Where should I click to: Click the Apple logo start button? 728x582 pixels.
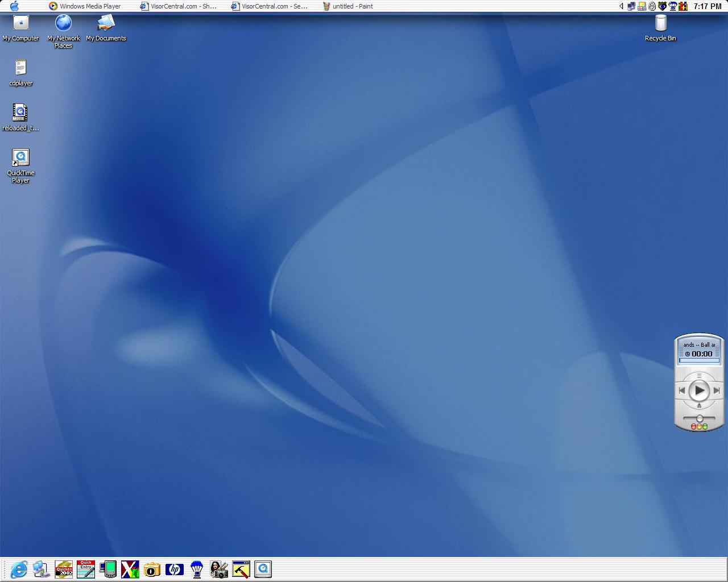click(14, 6)
